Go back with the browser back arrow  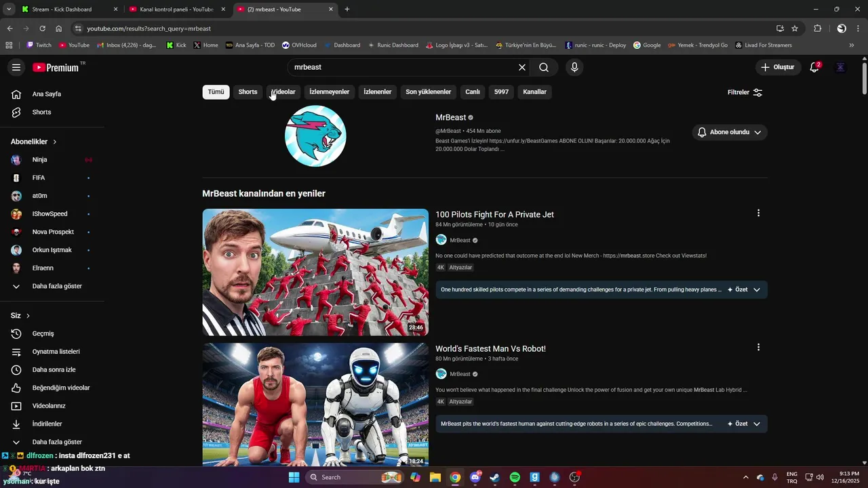click(x=9, y=28)
